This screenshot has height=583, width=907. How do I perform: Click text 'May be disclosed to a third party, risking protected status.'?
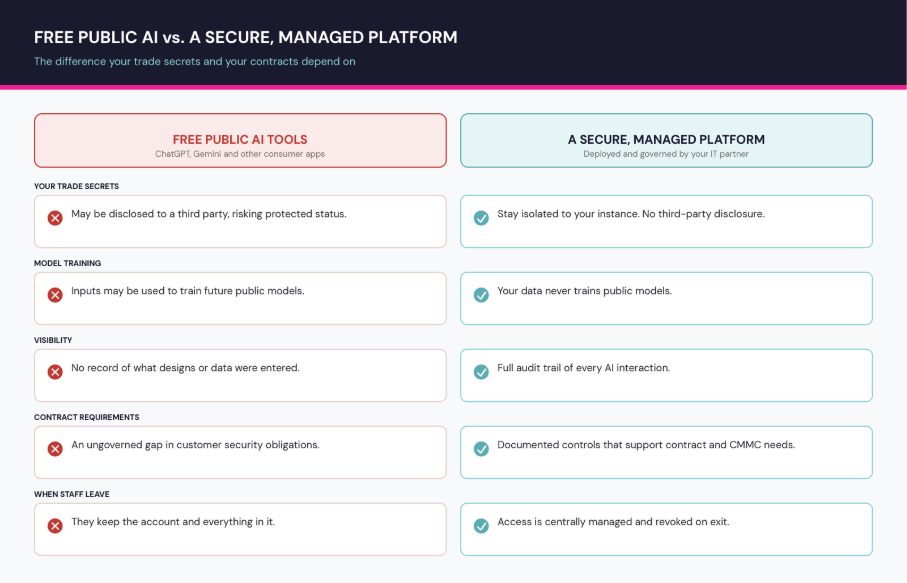pyautogui.click(x=209, y=214)
